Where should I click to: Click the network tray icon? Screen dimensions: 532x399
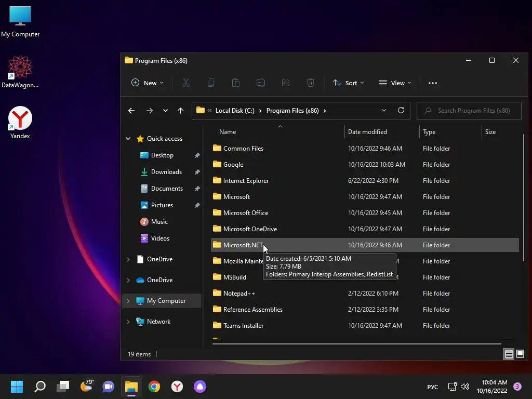coord(452,387)
